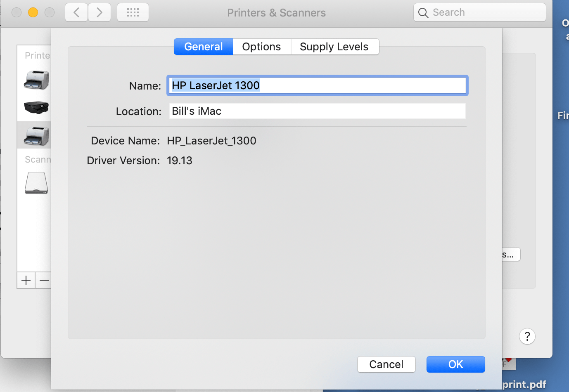Click the driver version value 19.13
The image size is (569, 392).
click(180, 161)
